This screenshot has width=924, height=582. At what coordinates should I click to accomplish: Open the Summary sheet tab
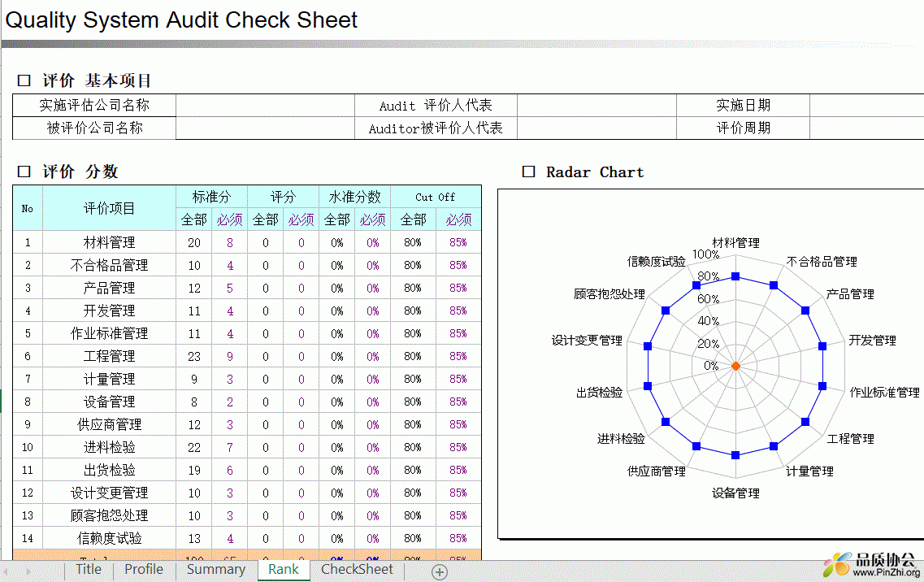click(x=215, y=570)
